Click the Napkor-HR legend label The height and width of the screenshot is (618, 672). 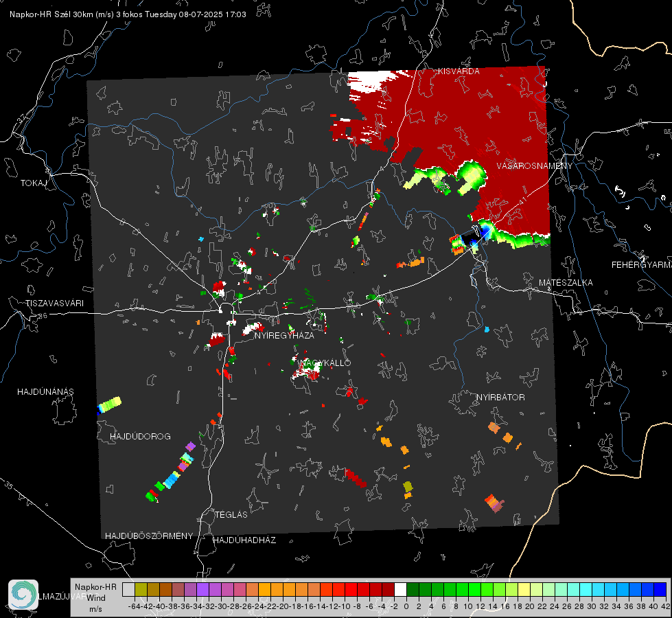pyautogui.click(x=95, y=587)
